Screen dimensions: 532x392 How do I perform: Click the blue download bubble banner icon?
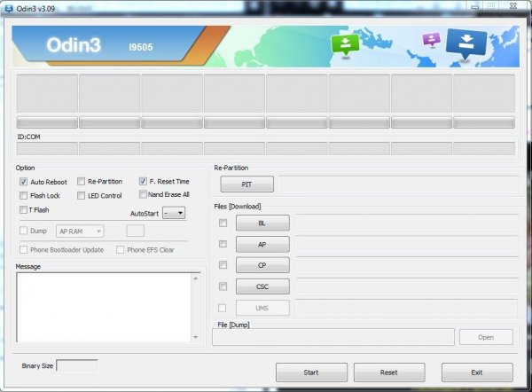pos(466,45)
